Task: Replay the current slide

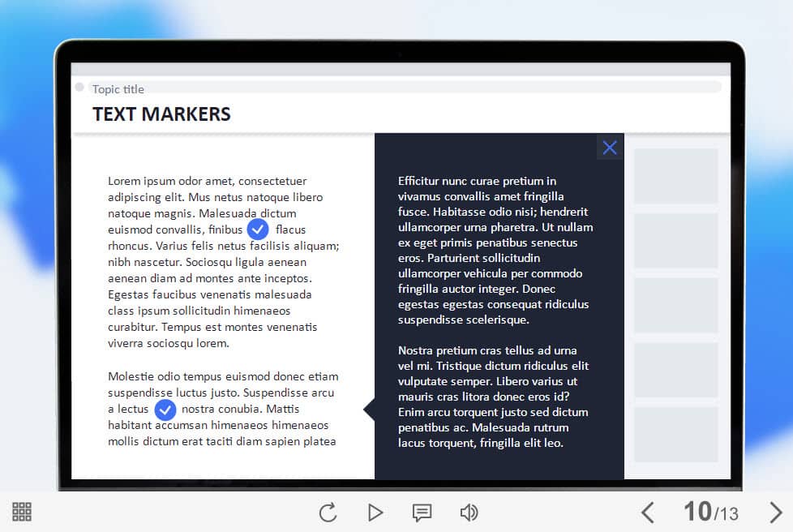Action: [x=328, y=513]
